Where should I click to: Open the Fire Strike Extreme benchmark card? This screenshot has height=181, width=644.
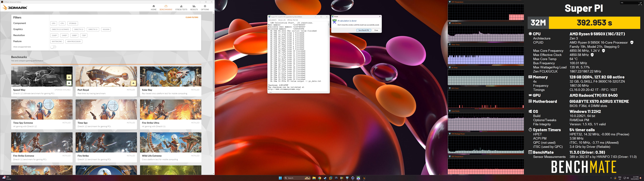(x=42, y=147)
